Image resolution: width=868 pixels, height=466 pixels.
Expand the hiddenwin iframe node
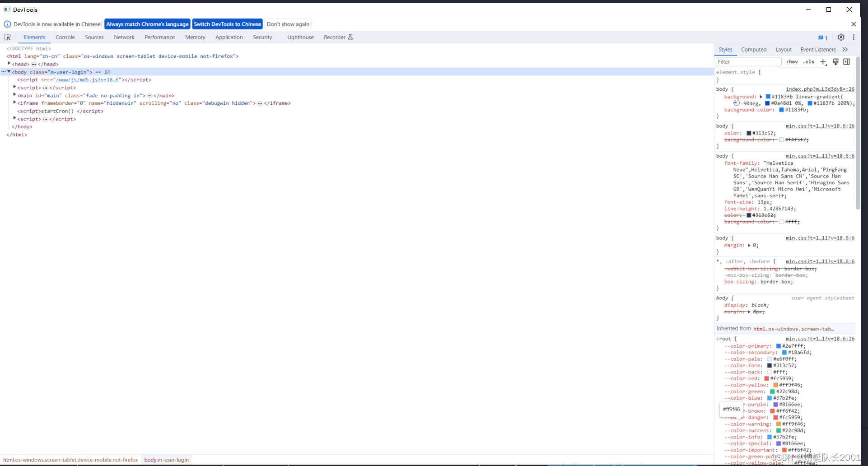(x=15, y=103)
